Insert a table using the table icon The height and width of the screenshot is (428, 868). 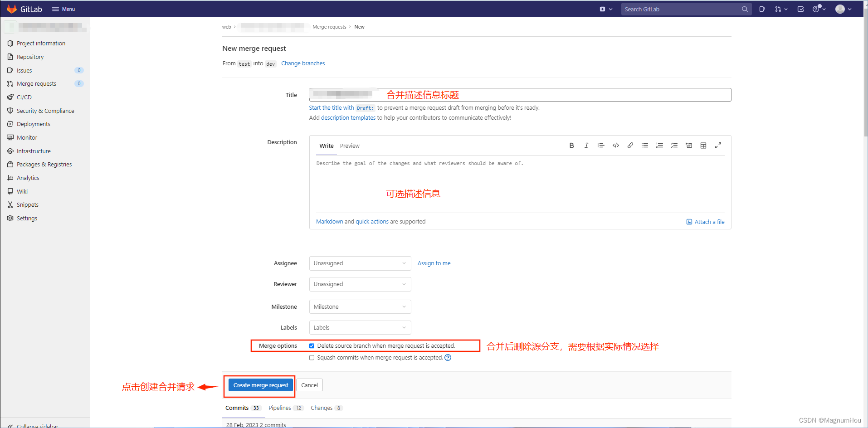tap(703, 146)
